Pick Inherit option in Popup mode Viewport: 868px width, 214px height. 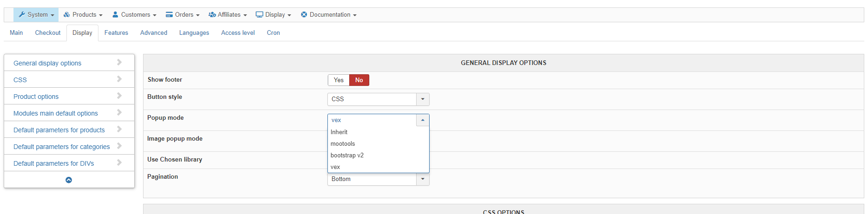click(x=339, y=132)
